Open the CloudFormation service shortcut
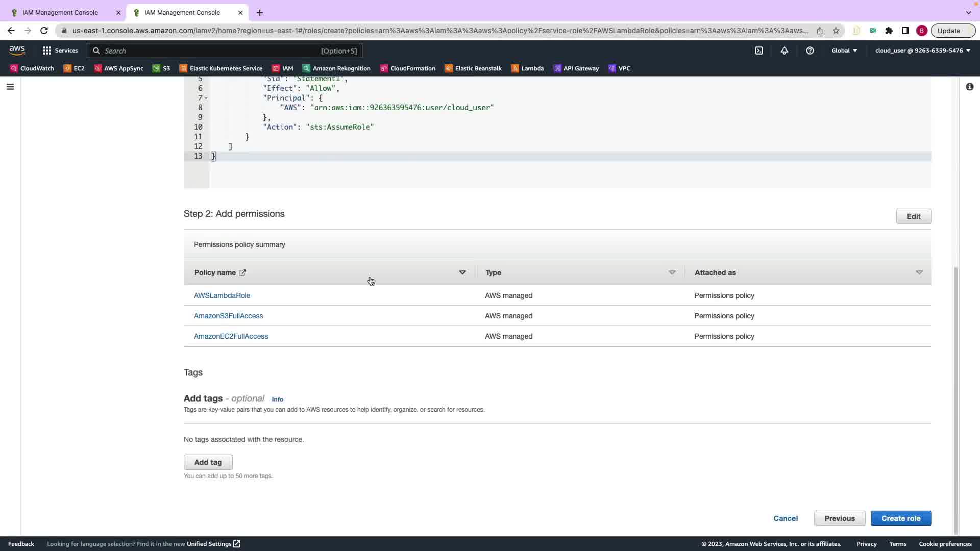980x551 pixels. [407, 68]
